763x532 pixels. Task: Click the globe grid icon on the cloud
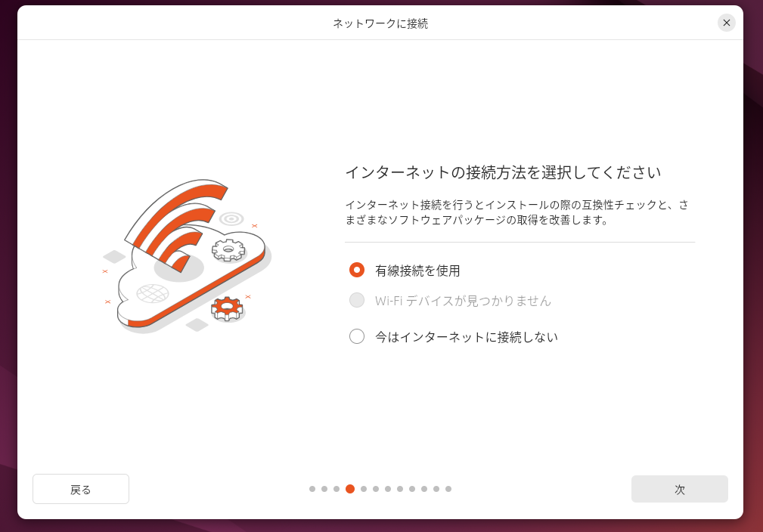152,293
